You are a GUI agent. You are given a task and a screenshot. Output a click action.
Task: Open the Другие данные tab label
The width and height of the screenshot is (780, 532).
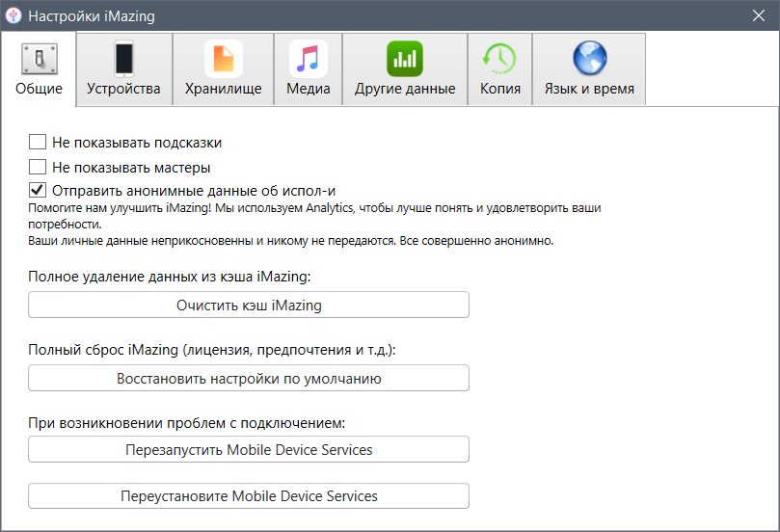pyautogui.click(x=405, y=89)
